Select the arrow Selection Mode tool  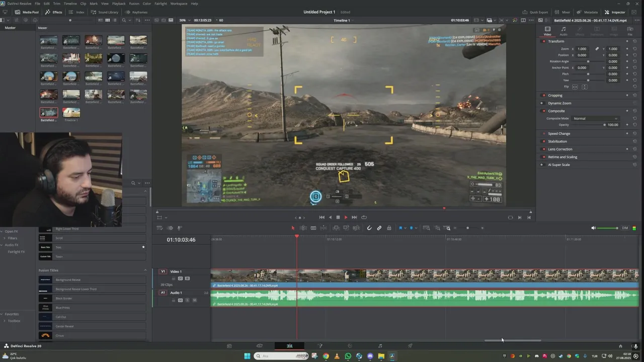[x=293, y=228]
